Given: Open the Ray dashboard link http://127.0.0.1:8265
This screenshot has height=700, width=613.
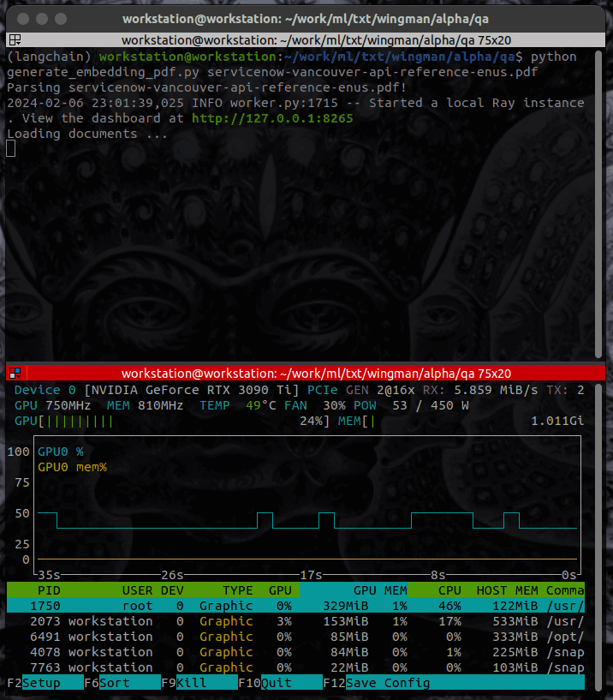Looking at the screenshot, I should coord(272,118).
